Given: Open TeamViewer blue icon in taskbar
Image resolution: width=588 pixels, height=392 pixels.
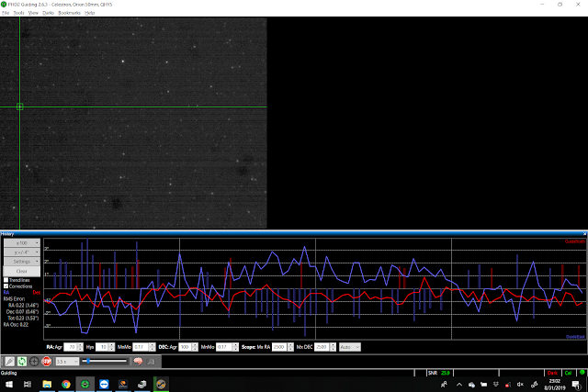Looking at the screenshot, I should (104, 384).
